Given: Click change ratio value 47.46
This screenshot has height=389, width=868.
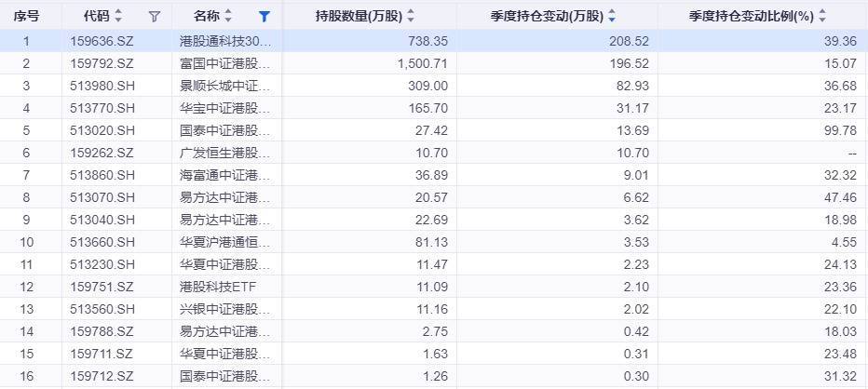Looking at the screenshot, I should 841,197.
